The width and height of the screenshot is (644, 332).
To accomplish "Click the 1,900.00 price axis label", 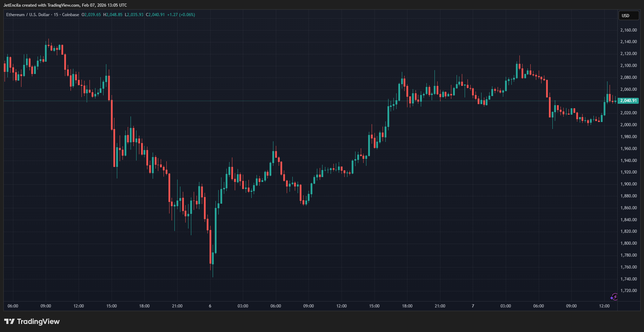I will click(628, 184).
